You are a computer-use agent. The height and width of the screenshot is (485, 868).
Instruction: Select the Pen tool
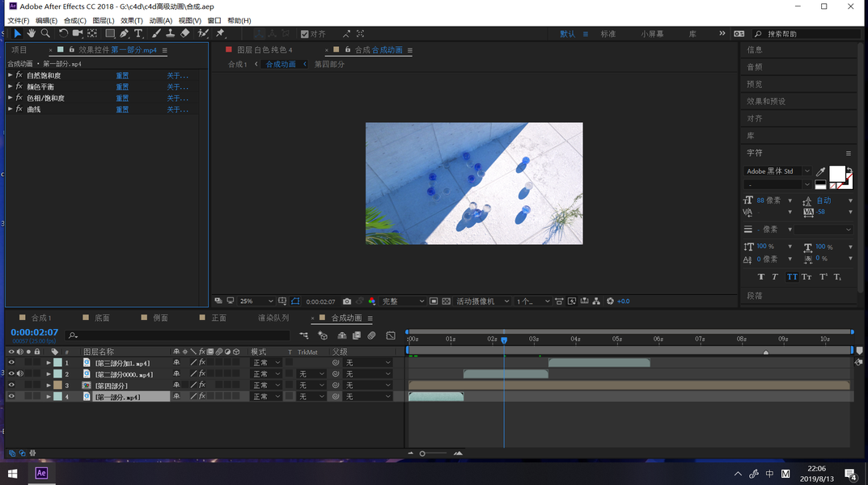124,34
